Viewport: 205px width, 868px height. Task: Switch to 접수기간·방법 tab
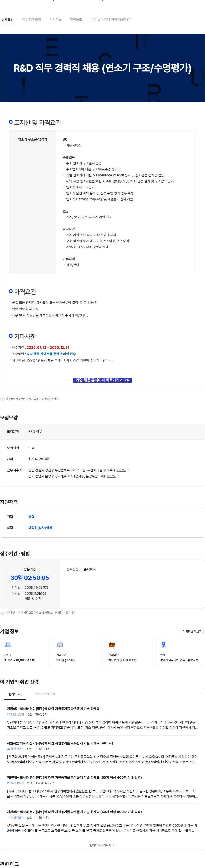point(32,20)
